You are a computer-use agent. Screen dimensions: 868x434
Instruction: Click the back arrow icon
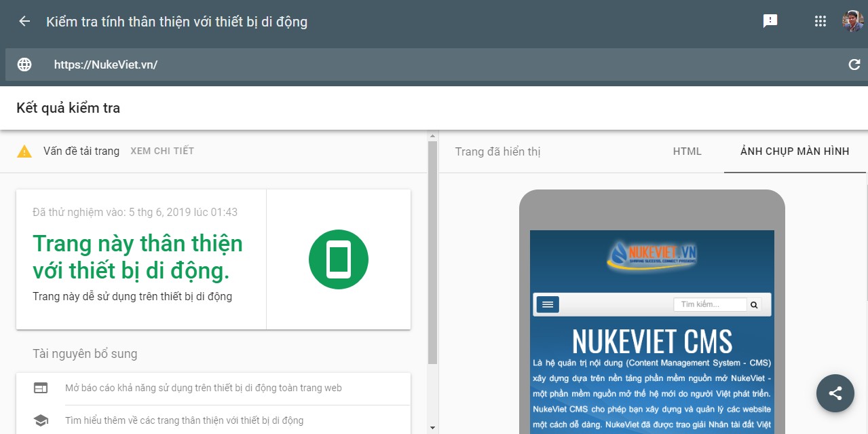pos(24,22)
